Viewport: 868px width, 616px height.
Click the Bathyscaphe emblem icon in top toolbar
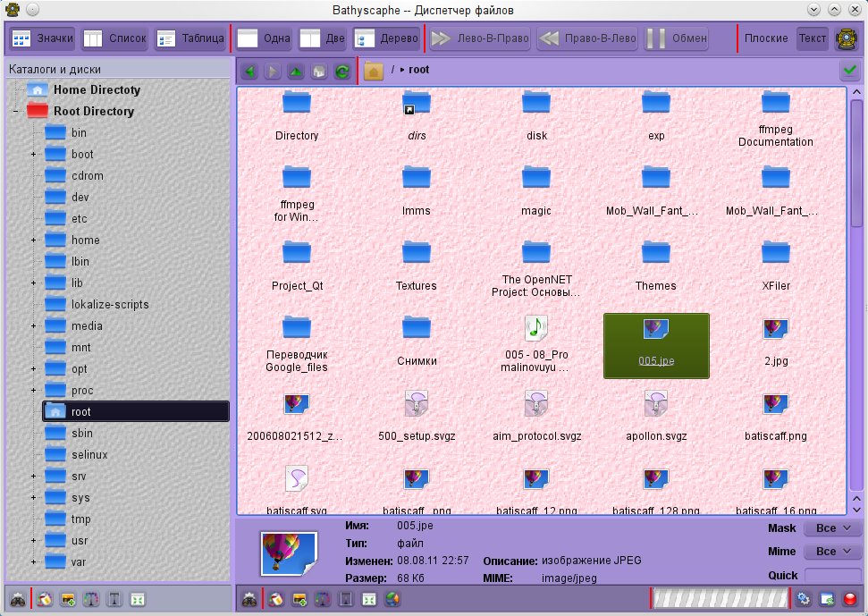847,38
